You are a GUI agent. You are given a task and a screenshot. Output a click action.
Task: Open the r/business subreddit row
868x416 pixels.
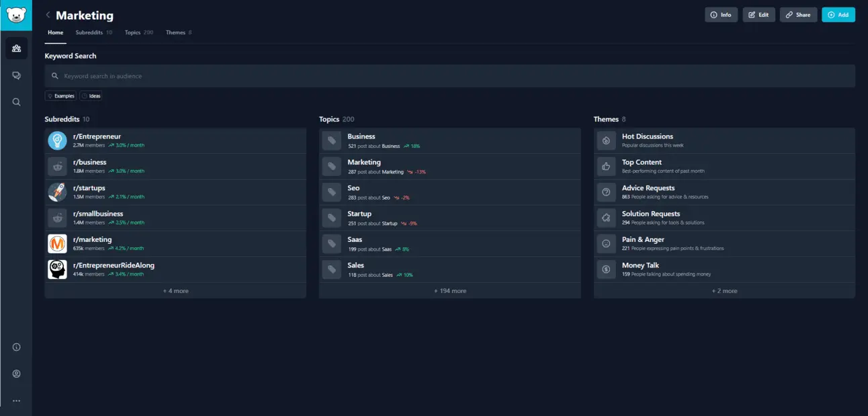click(175, 166)
